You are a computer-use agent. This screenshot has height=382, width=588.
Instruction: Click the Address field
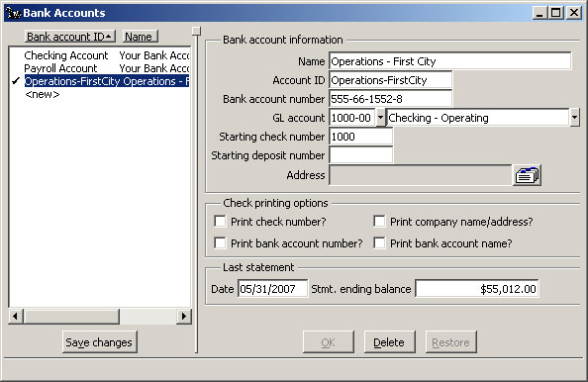[421, 175]
